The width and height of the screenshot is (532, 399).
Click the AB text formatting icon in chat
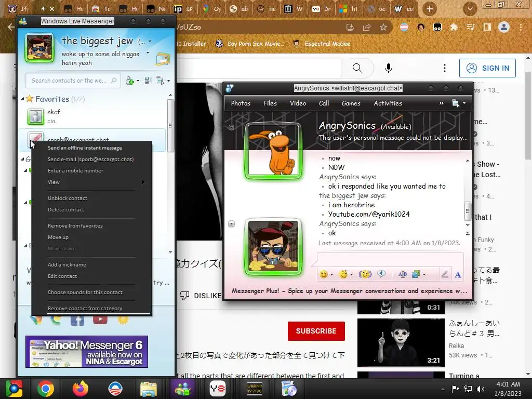point(403,274)
